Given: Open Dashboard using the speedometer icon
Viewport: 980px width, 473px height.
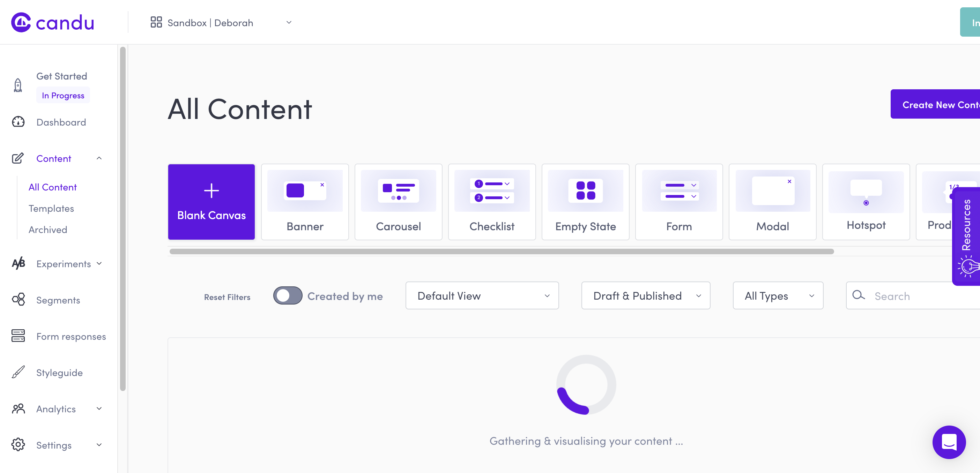Looking at the screenshot, I should (x=17, y=122).
